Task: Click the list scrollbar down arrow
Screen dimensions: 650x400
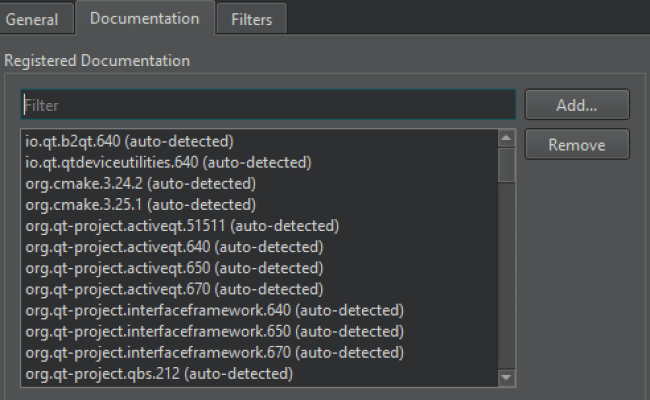Action: click(506, 377)
